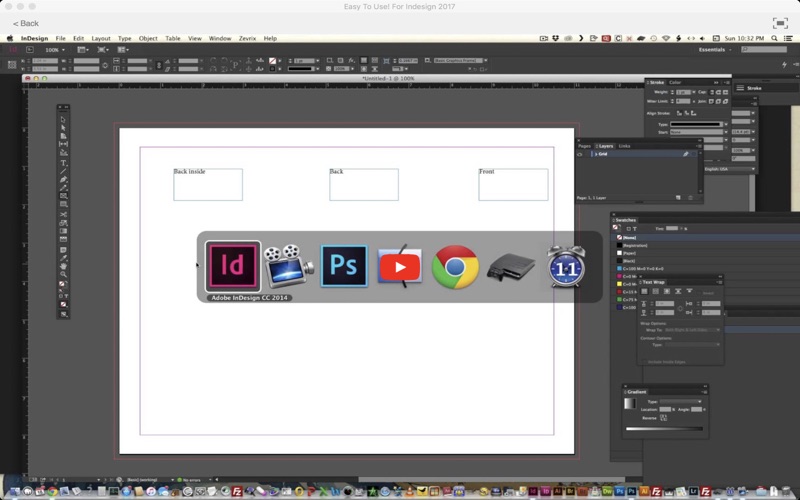Select the Eyedropper tool
This screenshot has width=800, height=500.
coord(63,258)
